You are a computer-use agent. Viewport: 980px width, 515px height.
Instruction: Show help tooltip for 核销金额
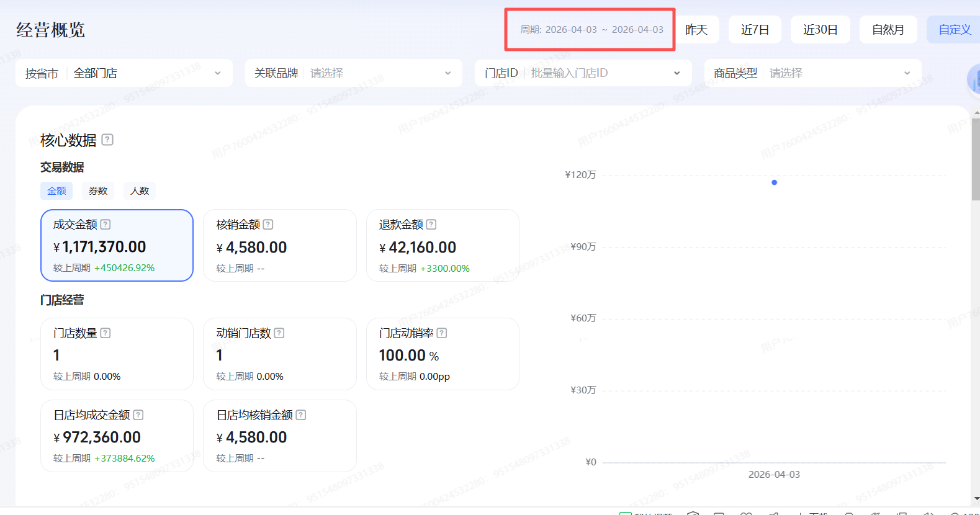coord(268,224)
